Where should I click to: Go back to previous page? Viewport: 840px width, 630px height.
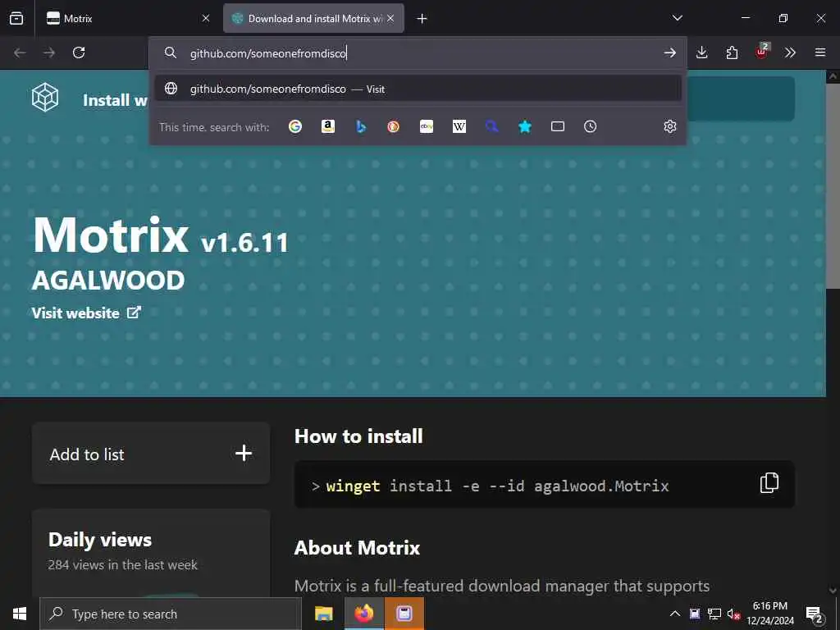(x=20, y=52)
